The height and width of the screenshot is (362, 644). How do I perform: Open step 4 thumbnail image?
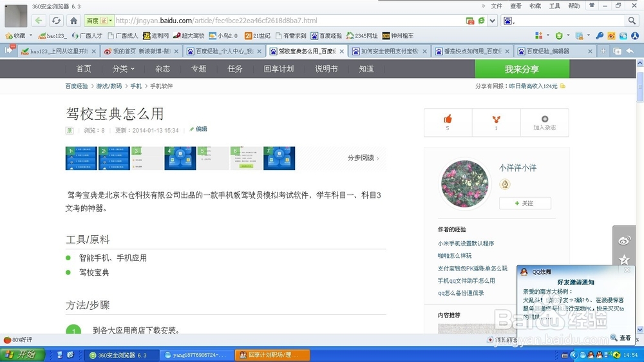point(180,158)
